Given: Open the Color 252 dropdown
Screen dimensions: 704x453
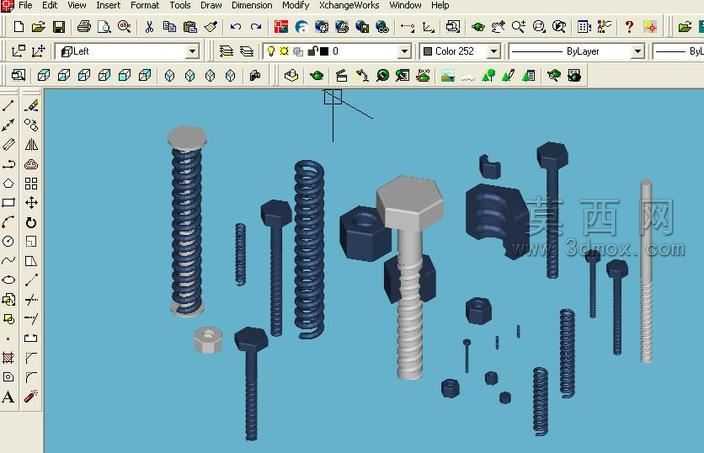Looking at the screenshot, I should coord(493,51).
